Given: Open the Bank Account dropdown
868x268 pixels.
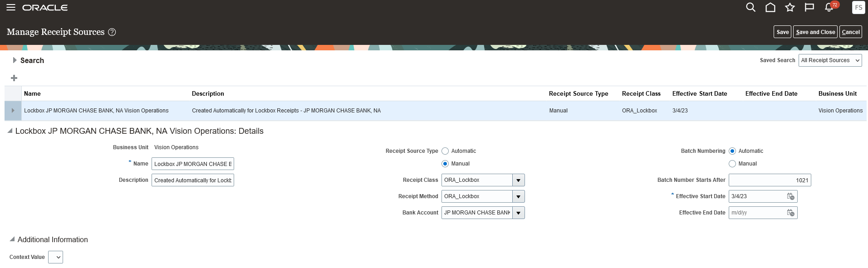Looking at the screenshot, I should click(519, 213).
